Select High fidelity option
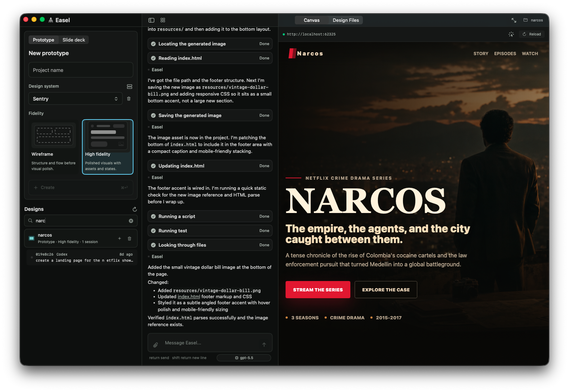 click(108, 147)
